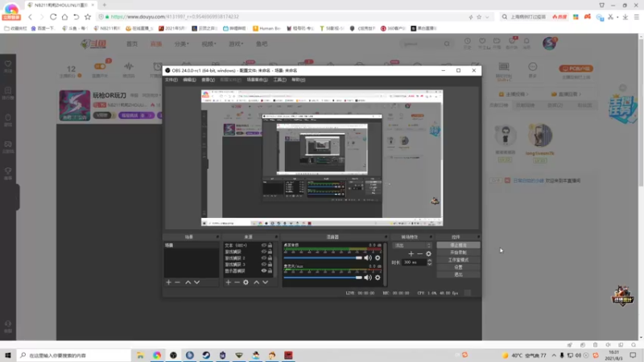Image resolution: width=644 pixels, height=362 pixels.
Task: Expand the 游戏 dropdown in Douyu navigation
Action: [236, 44]
